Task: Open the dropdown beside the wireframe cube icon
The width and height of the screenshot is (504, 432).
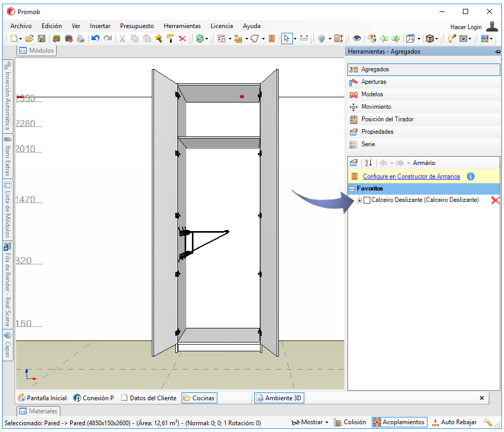Action: tap(419, 39)
